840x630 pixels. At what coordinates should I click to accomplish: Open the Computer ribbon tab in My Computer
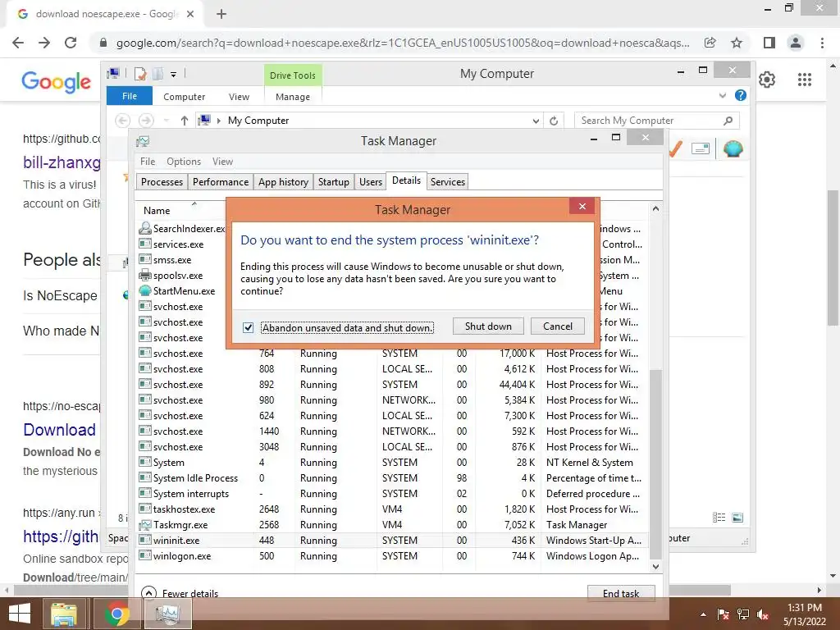point(184,97)
